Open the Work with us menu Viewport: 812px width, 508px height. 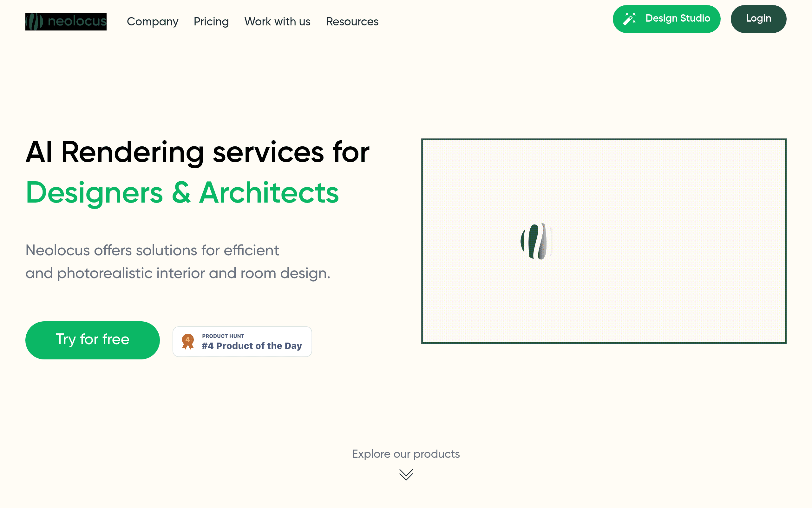(x=277, y=22)
